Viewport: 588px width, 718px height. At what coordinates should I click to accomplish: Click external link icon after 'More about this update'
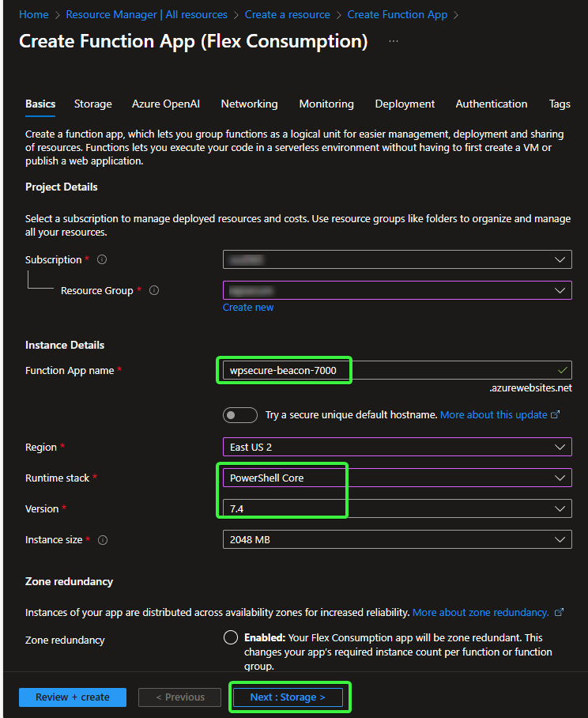coord(556,415)
